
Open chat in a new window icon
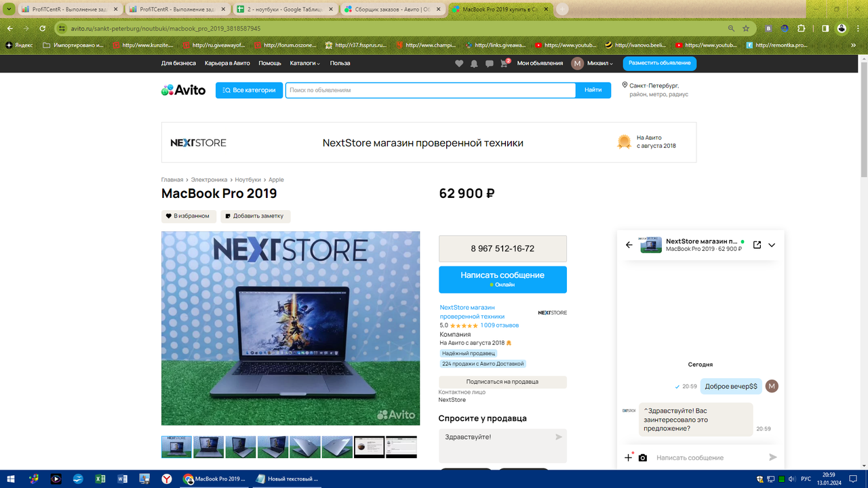click(757, 245)
